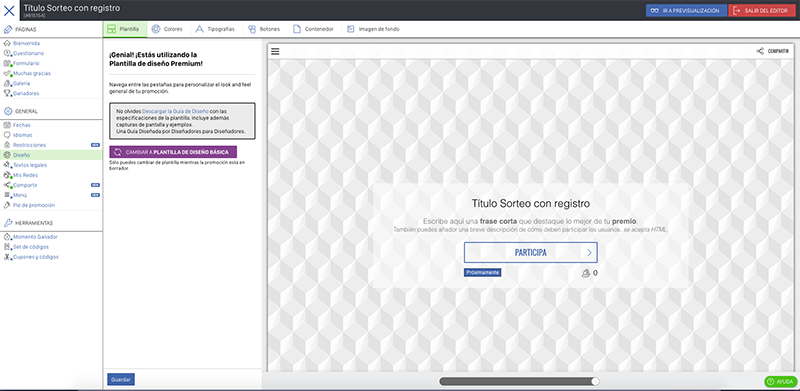Click Cambiar a plantilla de diseño básica

[173, 152]
